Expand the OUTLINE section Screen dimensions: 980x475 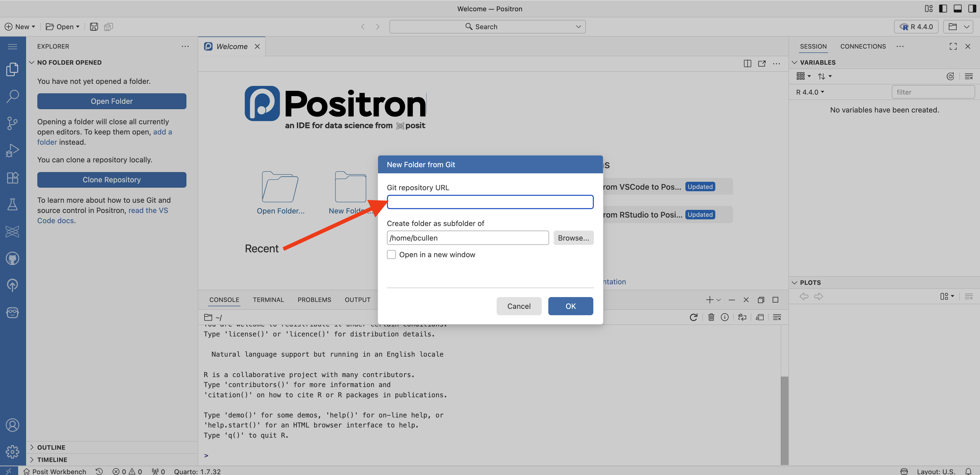(x=51, y=447)
